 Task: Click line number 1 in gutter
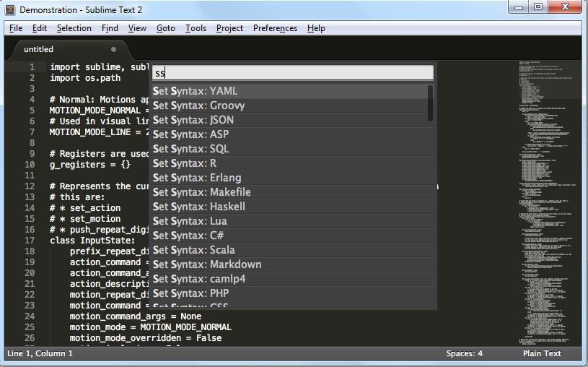32,67
